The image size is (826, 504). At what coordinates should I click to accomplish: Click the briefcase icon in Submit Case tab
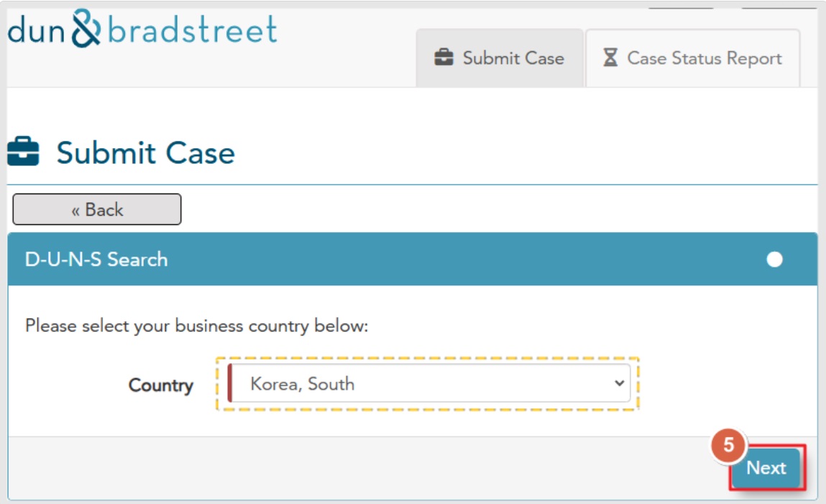pos(444,58)
